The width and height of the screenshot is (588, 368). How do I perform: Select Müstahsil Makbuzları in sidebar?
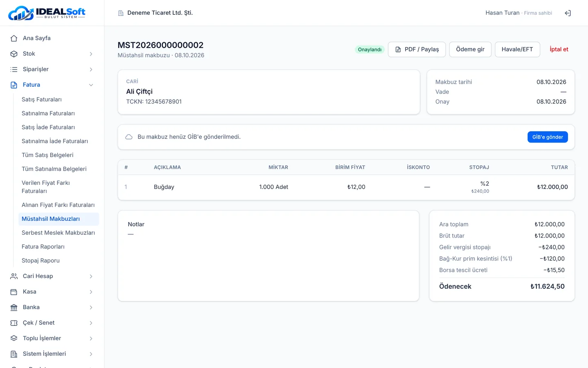59,219
